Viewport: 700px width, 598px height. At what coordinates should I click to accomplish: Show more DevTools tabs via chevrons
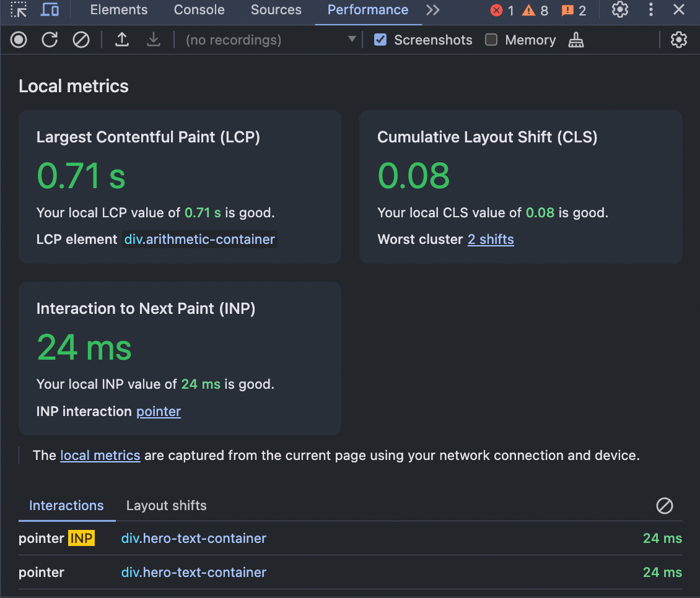tap(433, 10)
